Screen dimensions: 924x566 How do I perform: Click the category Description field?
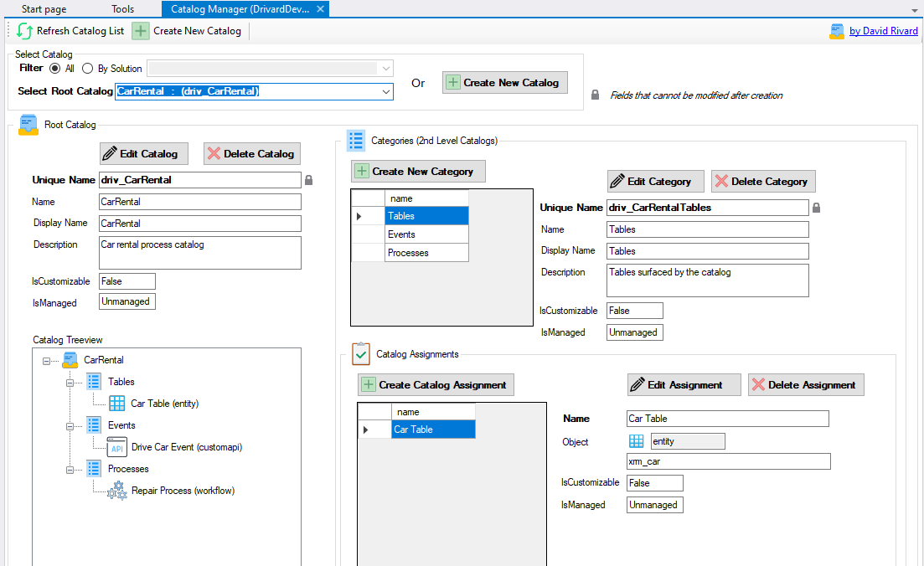tap(708, 280)
